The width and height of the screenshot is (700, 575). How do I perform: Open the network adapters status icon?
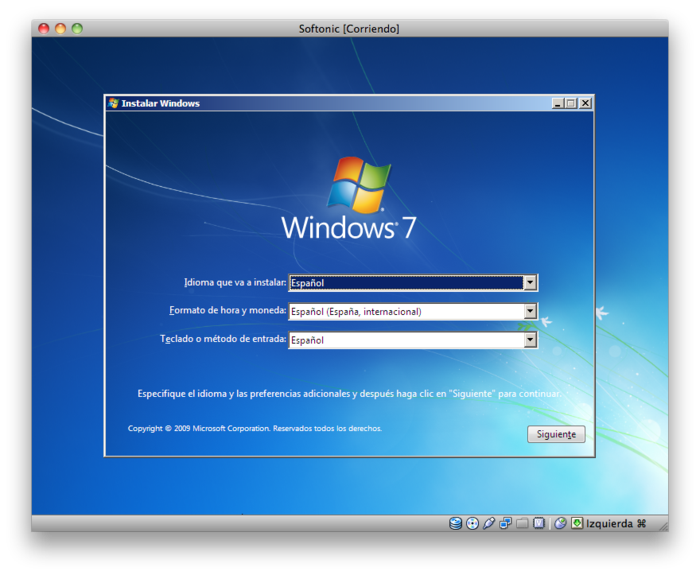coord(506,523)
